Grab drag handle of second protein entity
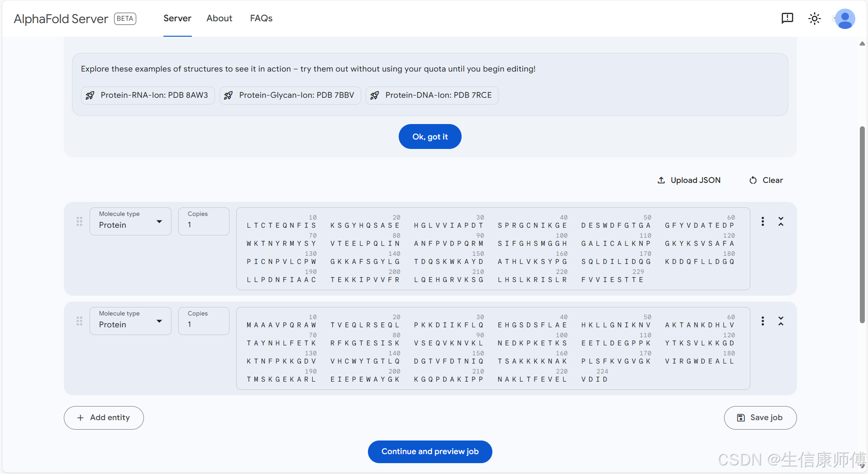The height and width of the screenshot is (474, 868). click(x=80, y=321)
